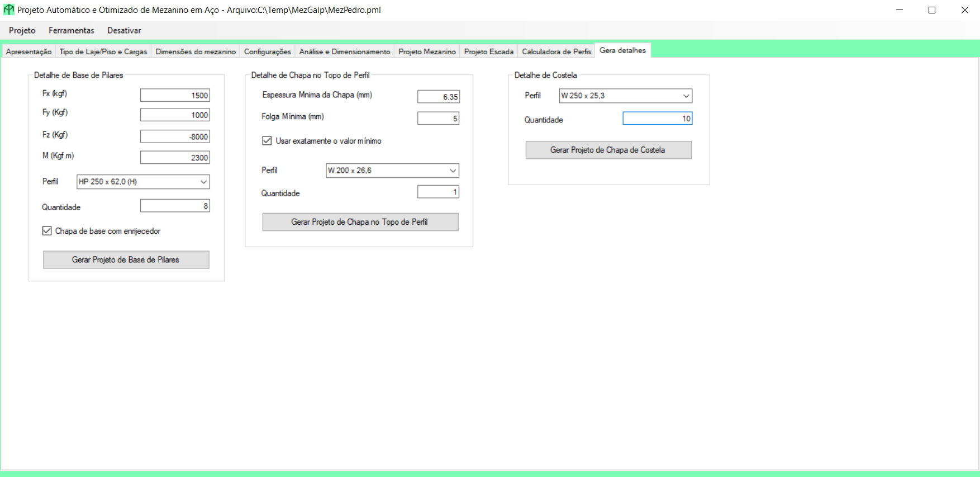The image size is (980, 477).
Task: Click the Desativar menu item
Action: pos(124,30)
